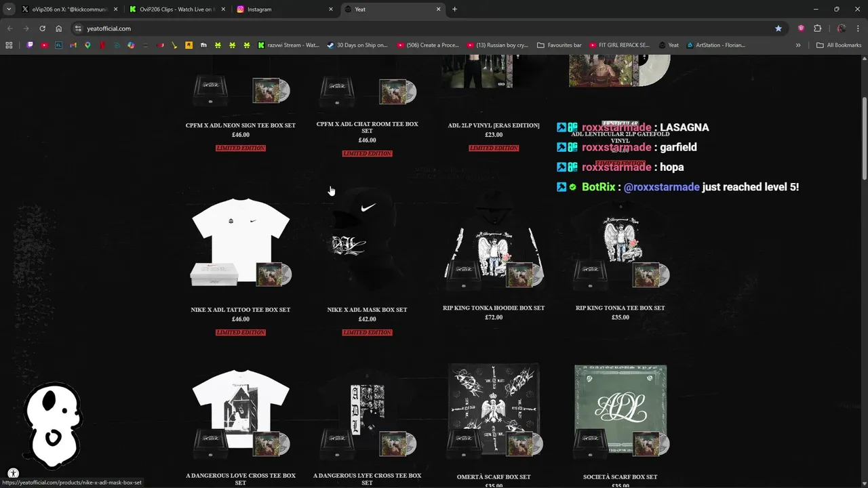
Task: Click the white ghost mascot overlay
Action: pyautogui.click(x=52, y=426)
